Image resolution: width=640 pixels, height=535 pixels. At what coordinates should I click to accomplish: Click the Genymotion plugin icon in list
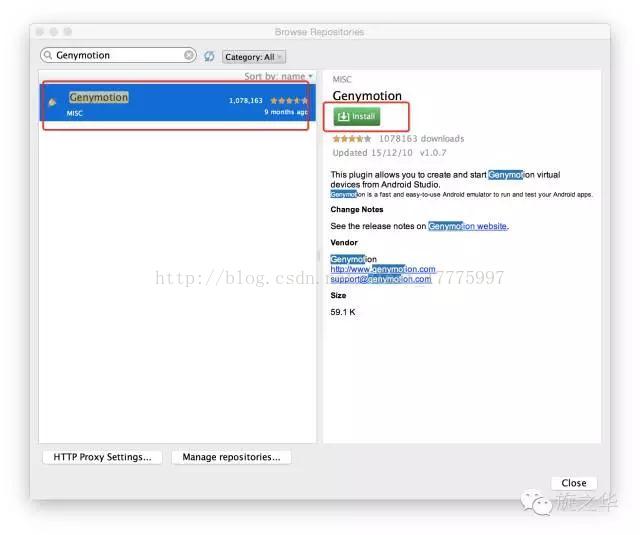(x=52, y=102)
